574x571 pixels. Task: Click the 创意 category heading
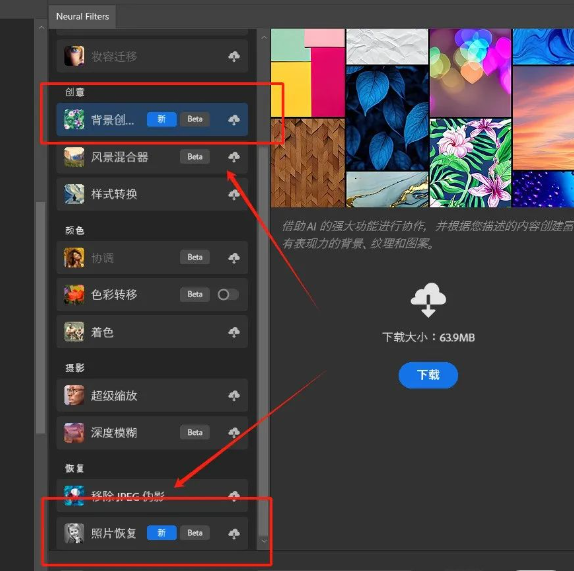75,92
